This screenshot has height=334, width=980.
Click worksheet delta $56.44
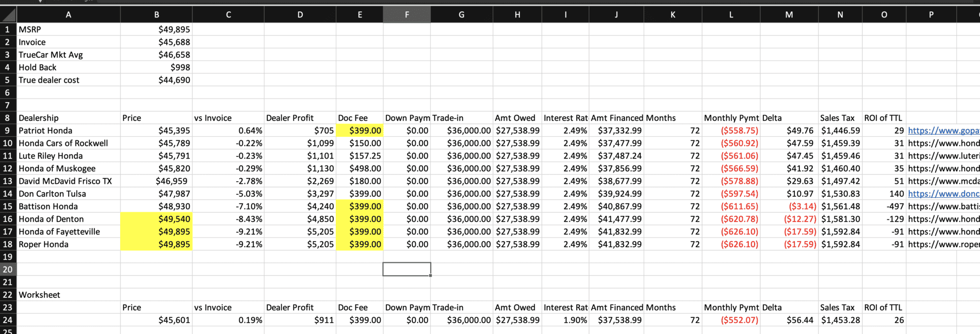point(789,320)
